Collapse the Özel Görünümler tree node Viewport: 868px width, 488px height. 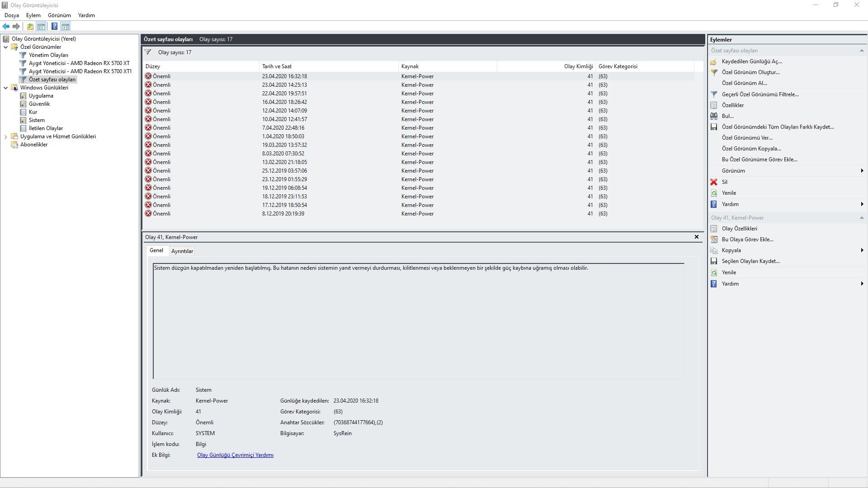click(x=6, y=47)
